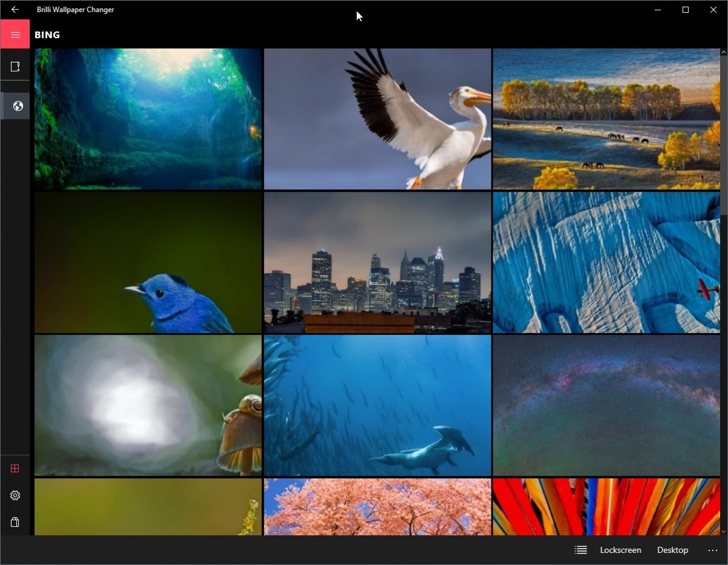
Task: Click the selection list icon in bottom bar
Action: (580, 550)
